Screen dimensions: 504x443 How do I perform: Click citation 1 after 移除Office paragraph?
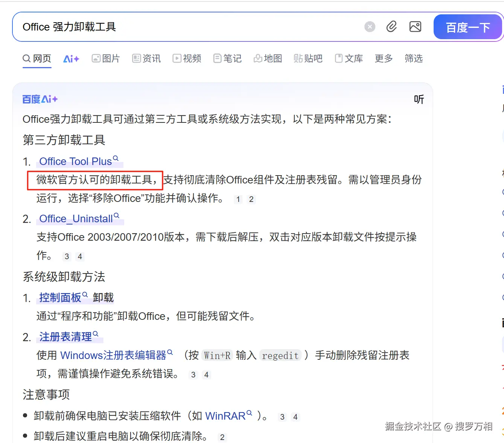(238, 199)
